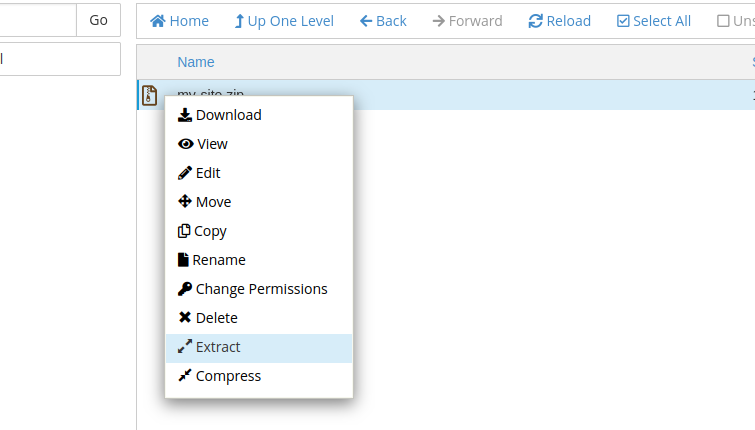
Task: Click the zip file archive icon
Action: (x=150, y=95)
